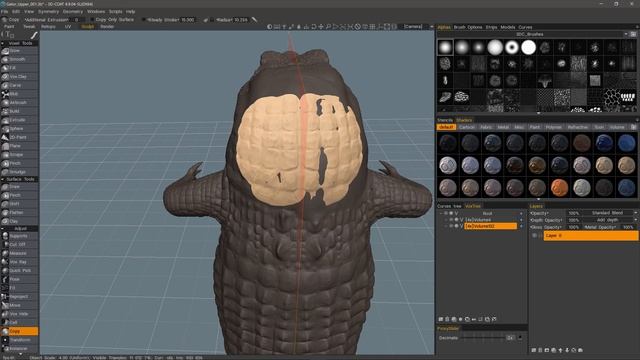Select the Smudge tool
640x360 pixels.
pyautogui.click(x=20, y=172)
